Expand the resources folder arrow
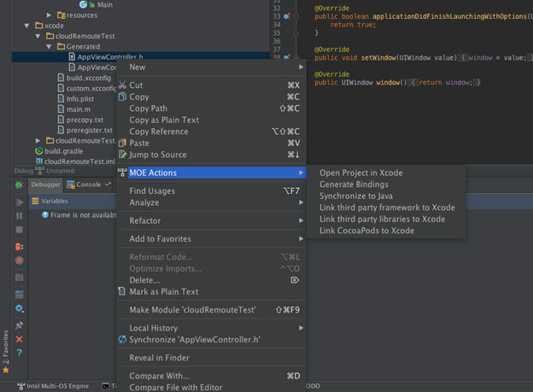This screenshot has height=392, width=533. pyautogui.click(x=49, y=15)
